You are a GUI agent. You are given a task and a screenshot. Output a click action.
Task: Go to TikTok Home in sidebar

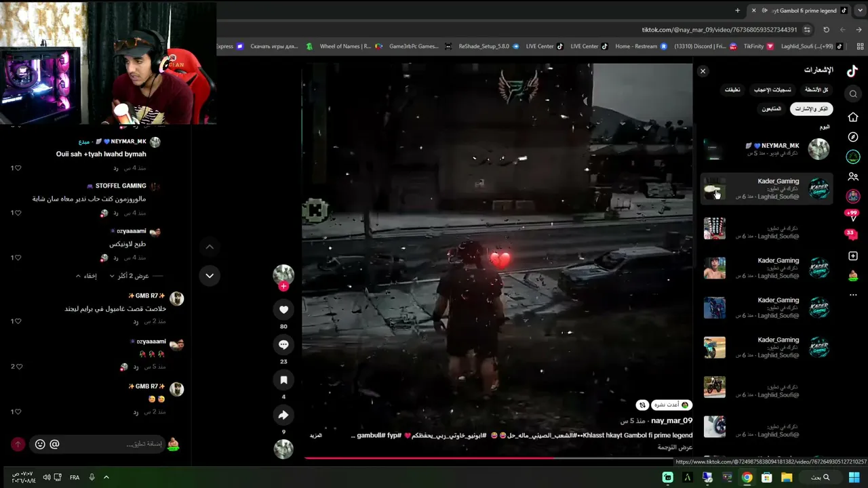pos(853,117)
